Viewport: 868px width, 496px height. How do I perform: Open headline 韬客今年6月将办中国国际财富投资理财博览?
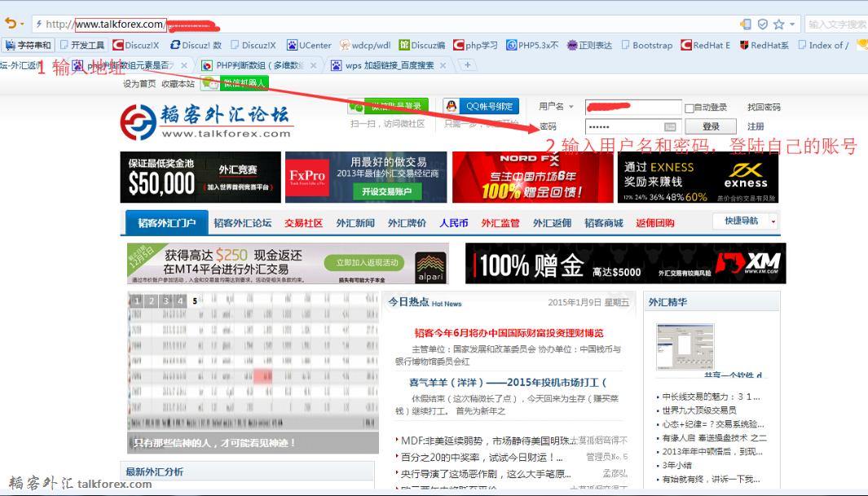[509, 333]
